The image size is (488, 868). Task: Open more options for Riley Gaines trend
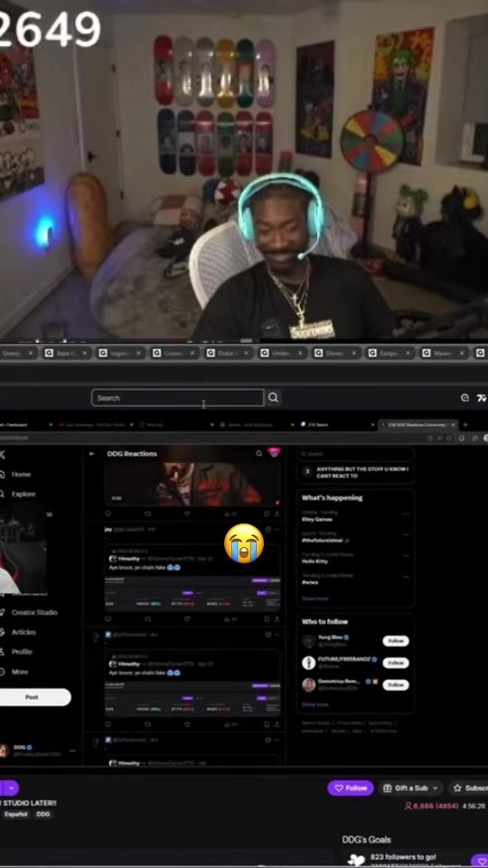406,514
